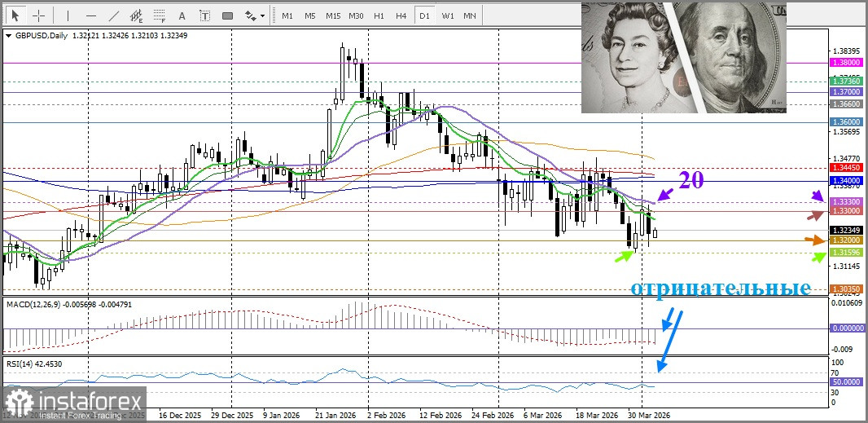Select the Fibonacci retracement tool
Viewport: 868px width, 423px height.
(160, 16)
